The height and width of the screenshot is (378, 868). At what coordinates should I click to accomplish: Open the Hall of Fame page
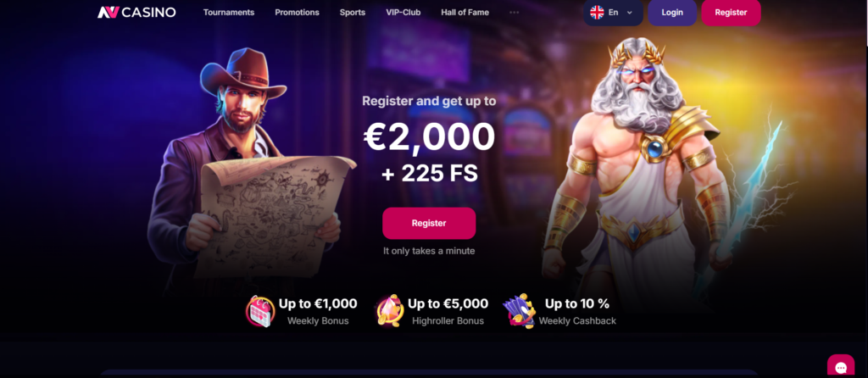pyautogui.click(x=465, y=12)
